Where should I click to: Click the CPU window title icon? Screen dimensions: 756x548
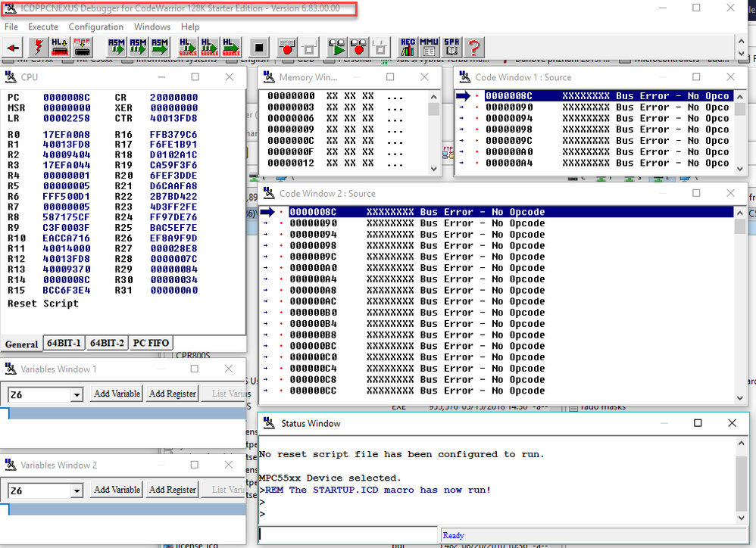point(11,77)
